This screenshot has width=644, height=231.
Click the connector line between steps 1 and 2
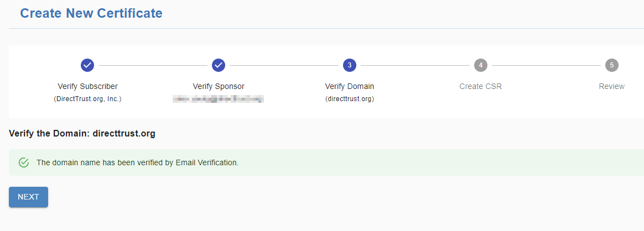(x=153, y=65)
